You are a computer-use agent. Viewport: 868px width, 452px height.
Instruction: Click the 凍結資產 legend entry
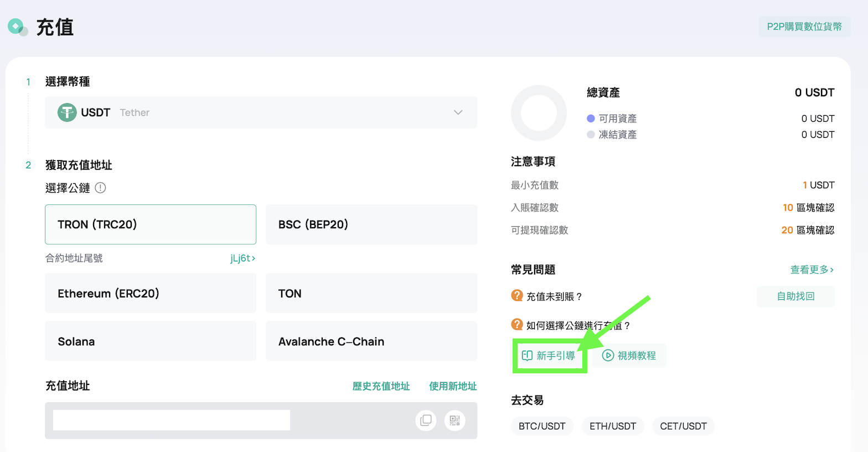[612, 135]
